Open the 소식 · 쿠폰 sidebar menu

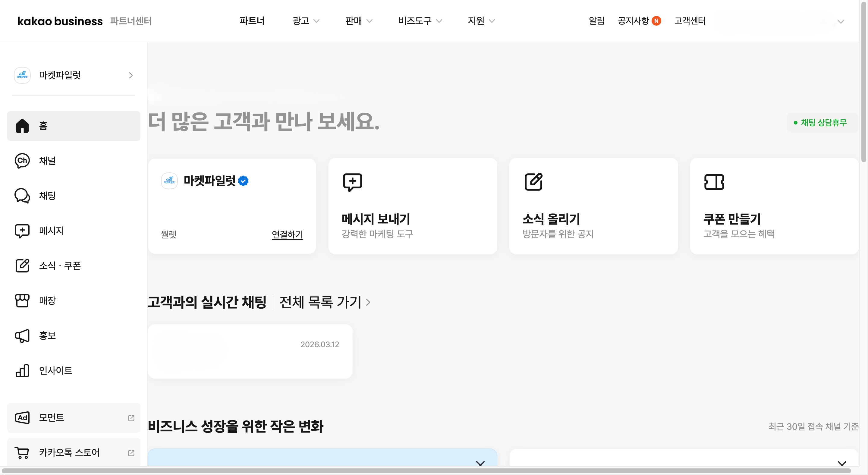[74, 266]
